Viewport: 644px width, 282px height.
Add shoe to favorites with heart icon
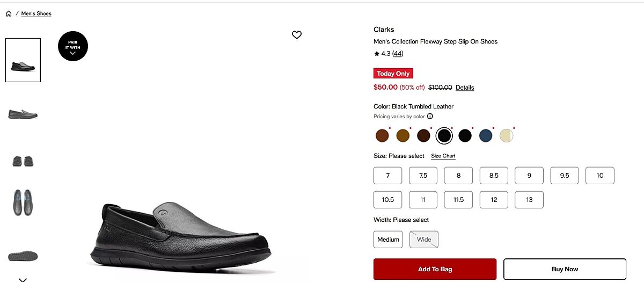[x=297, y=35]
